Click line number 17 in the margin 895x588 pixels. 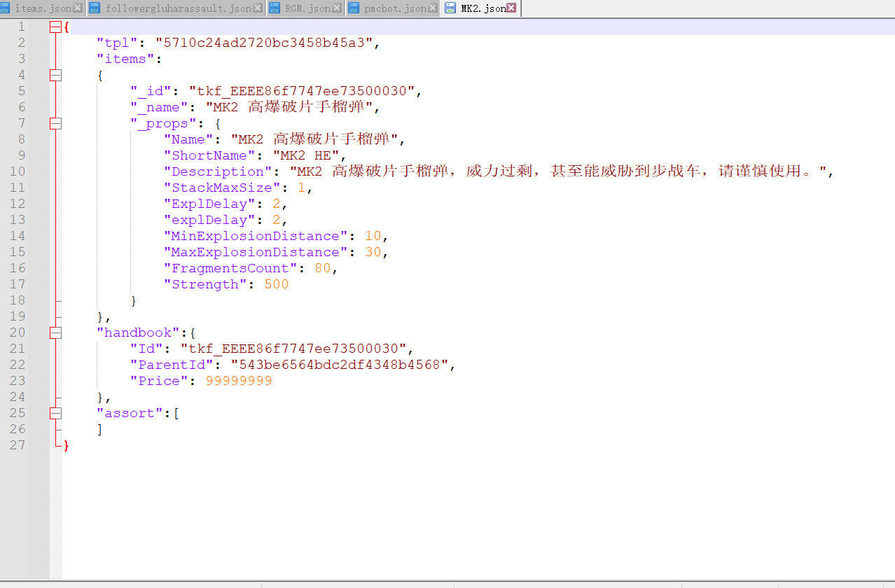[x=17, y=284]
